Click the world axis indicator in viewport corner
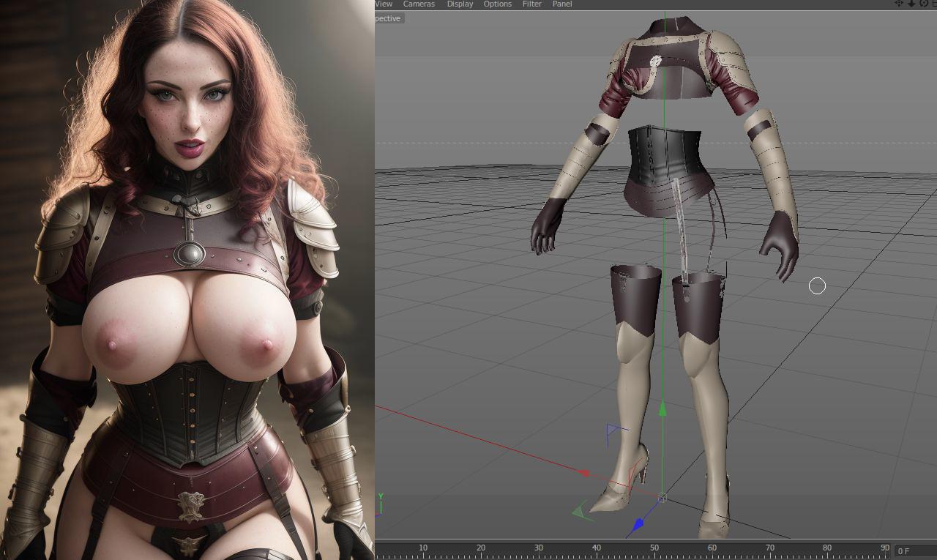The width and height of the screenshot is (937, 560). point(380,507)
